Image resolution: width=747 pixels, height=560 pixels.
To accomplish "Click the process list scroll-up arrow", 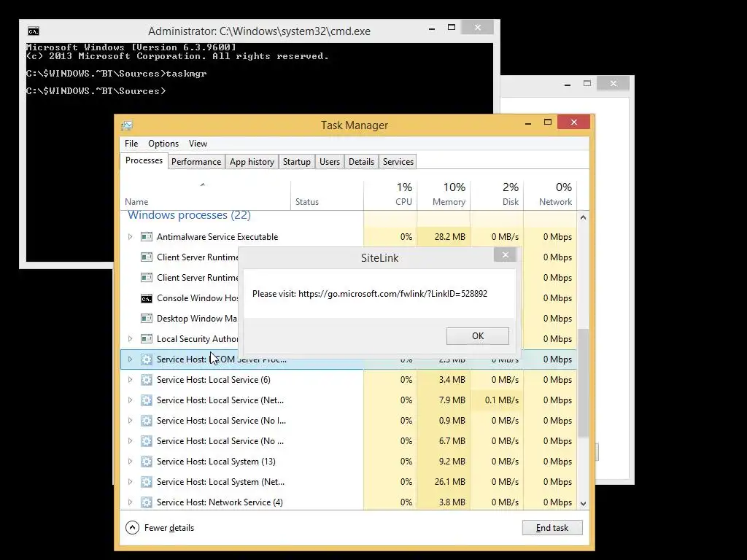I will point(583,217).
